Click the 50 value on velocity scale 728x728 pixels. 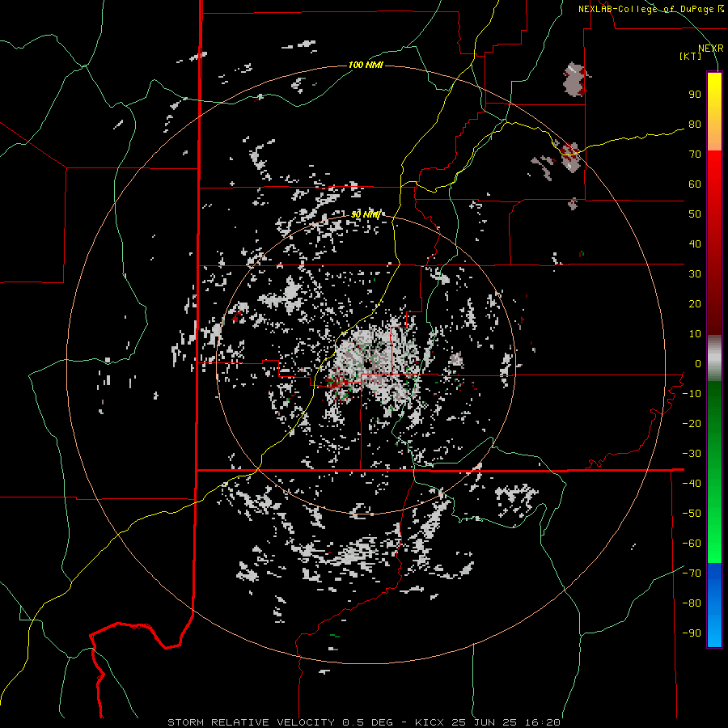pos(695,214)
